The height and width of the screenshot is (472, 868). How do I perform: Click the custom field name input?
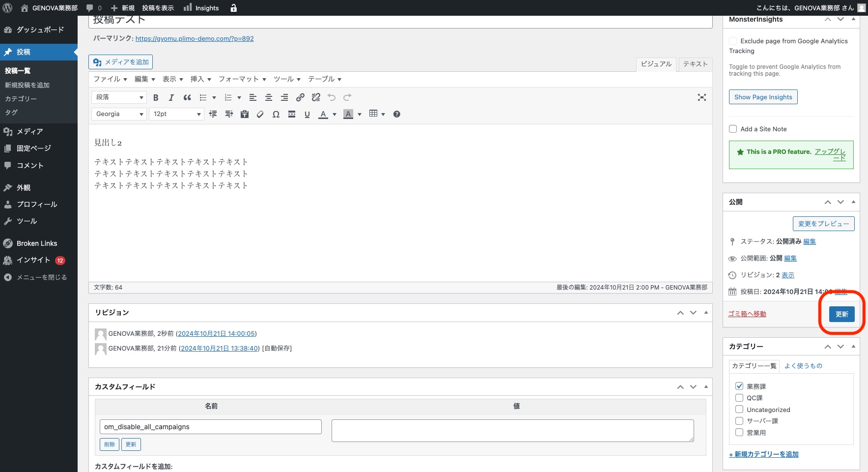(x=210, y=427)
